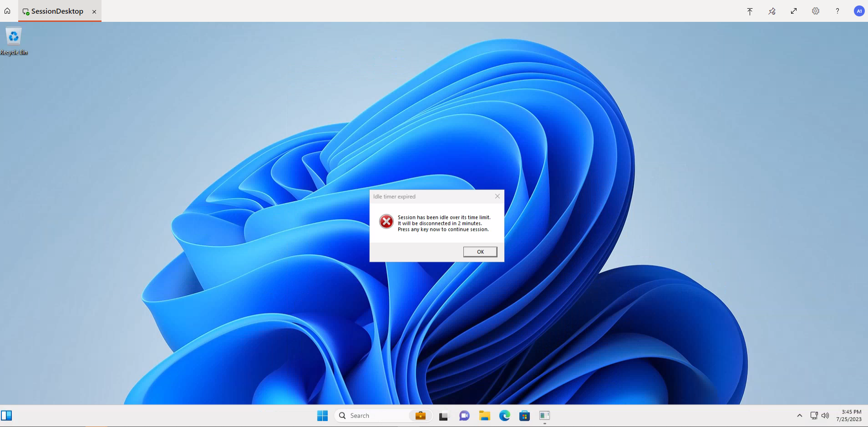Image resolution: width=868 pixels, height=427 pixels.
Task: Go to the home icon in the top bar
Action: click(x=7, y=11)
